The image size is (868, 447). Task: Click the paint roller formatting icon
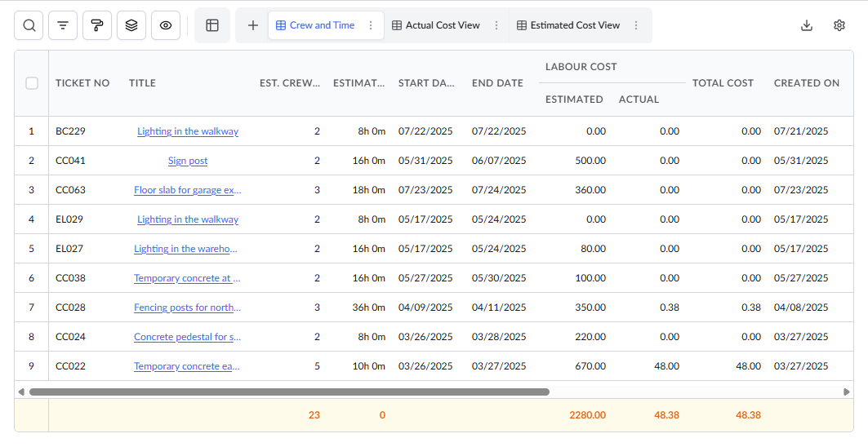point(97,25)
